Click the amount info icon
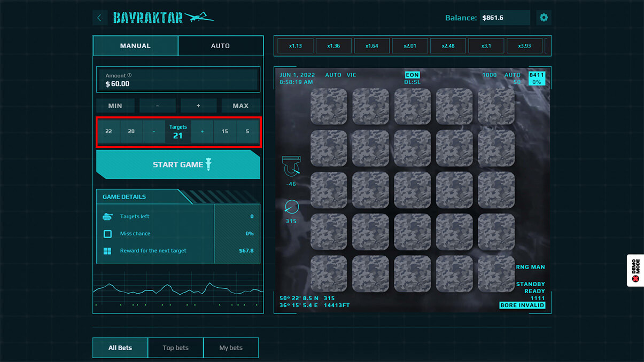The width and height of the screenshot is (644, 362). [x=129, y=75]
